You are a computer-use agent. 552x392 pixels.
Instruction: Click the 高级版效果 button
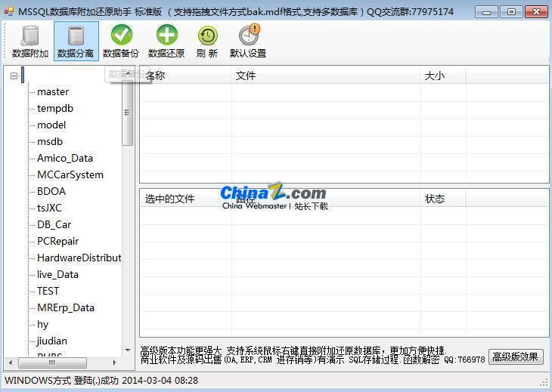[516, 357]
